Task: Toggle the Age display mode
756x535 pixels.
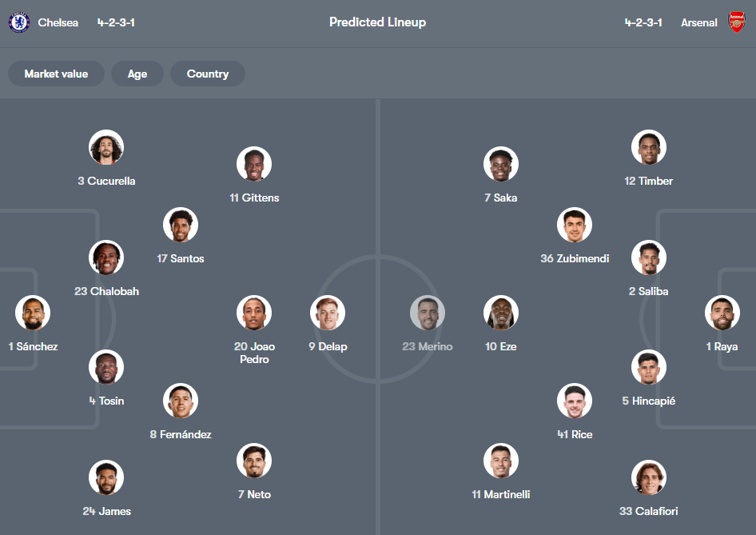Action: click(x=137, y=74)
